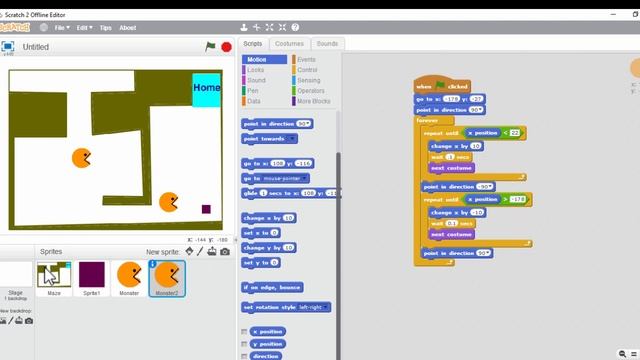Select the Delete scissors tool in toolbar
Image resolution: width=640 pixels, height=360 pixels.
point(256,27)
